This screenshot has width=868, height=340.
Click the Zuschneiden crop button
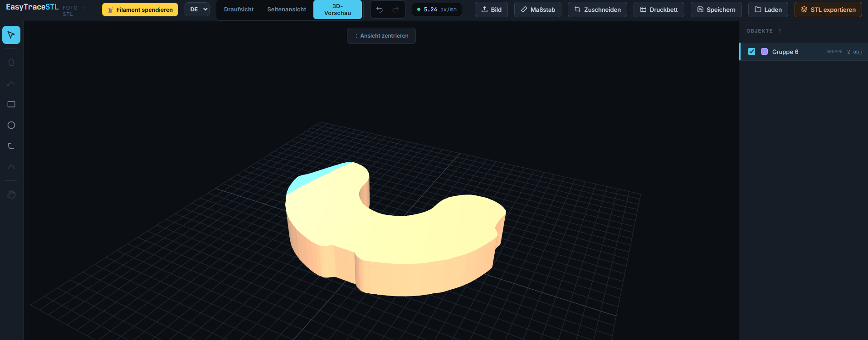(597, 10)
